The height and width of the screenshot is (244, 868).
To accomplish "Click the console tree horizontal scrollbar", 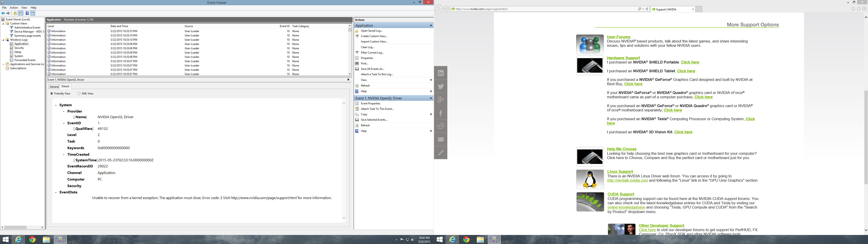I will point(23,227).
